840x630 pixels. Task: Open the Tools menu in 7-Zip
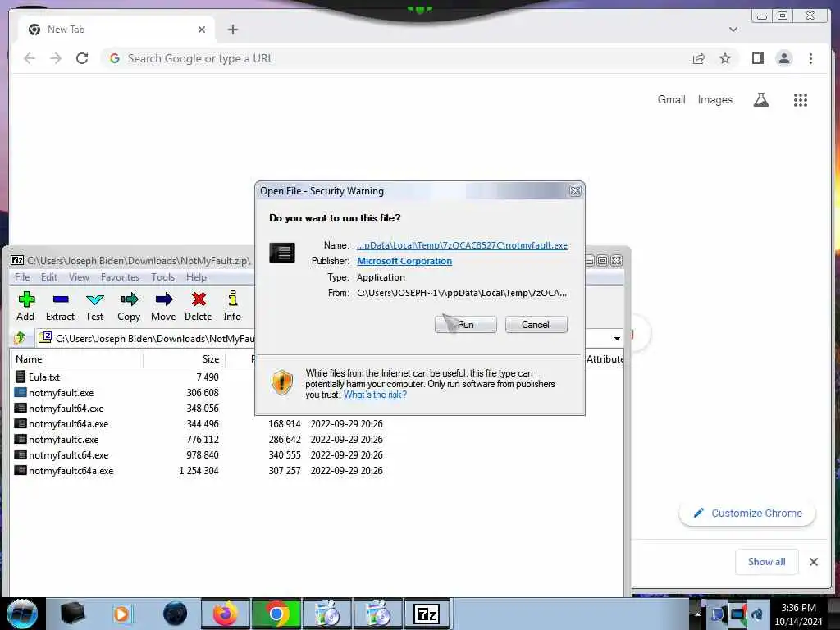click(163, 277)
